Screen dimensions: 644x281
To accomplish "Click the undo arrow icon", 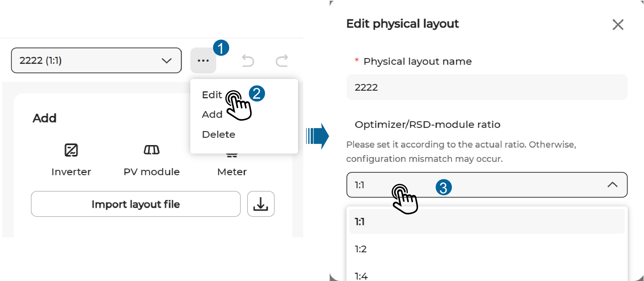I will click(x=248, y=61).
